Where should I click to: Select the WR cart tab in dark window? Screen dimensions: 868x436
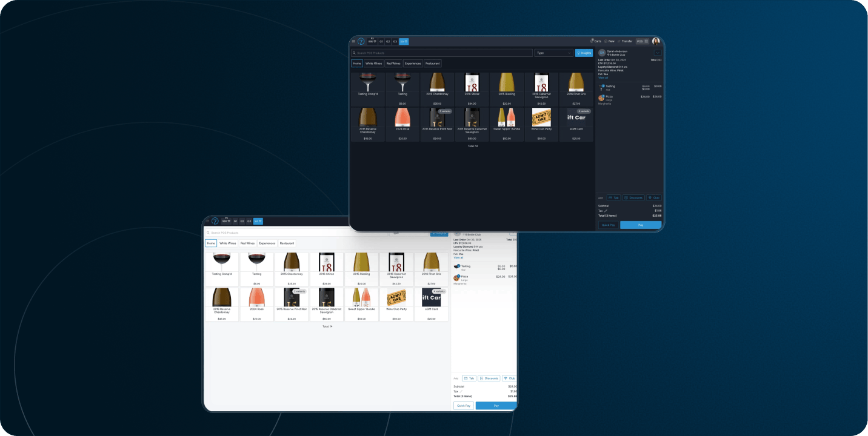click(x=372, y=41)
